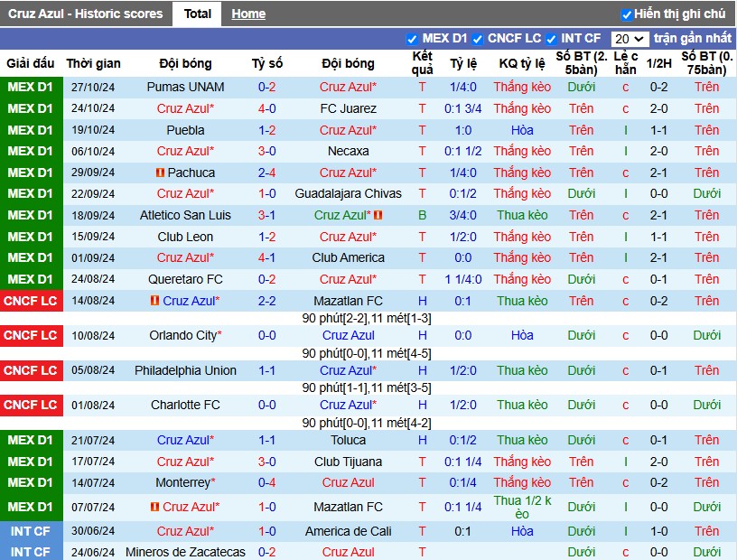Click the KQ tỷ lệ column header
The height and width of the screenshot is (560, 737).
click(522, 63)
